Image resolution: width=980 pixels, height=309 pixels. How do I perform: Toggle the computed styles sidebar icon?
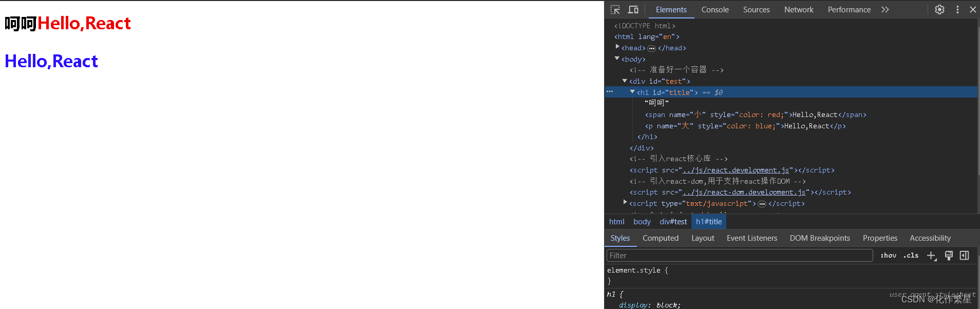pyautogui.click(x=965, y=256)
